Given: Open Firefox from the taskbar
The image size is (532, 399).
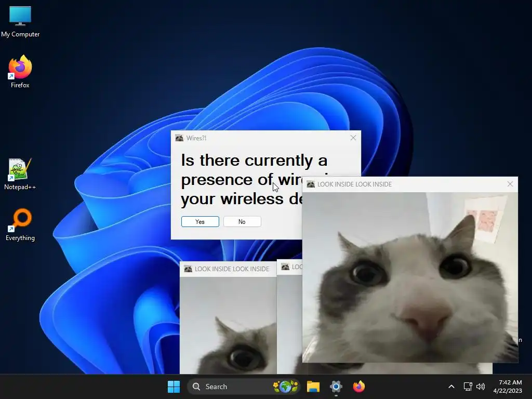Looking at the screenshot, I should (x=358, y=387).
